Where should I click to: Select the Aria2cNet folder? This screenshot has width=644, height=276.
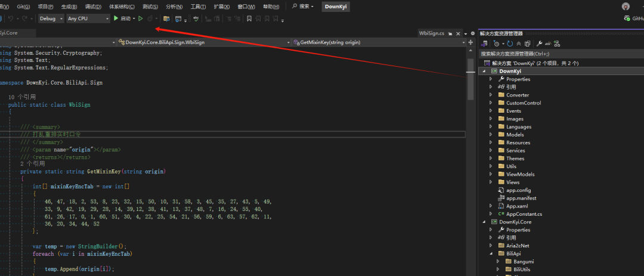[x=518, y=246]
